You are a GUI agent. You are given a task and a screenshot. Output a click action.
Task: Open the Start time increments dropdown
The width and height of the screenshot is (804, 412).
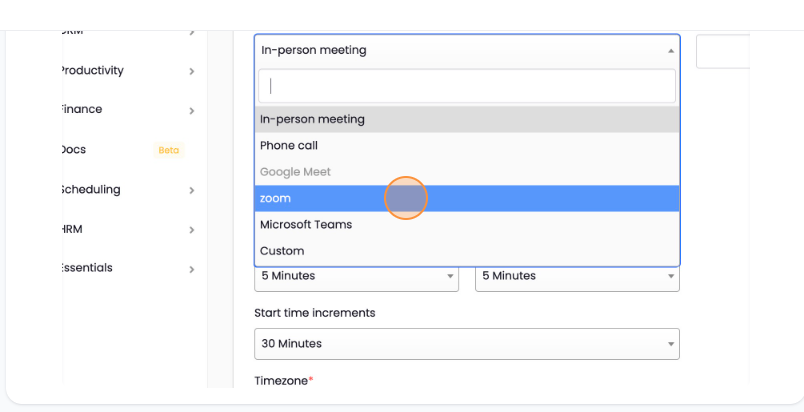pyautogui.click(x=466, y=344)
